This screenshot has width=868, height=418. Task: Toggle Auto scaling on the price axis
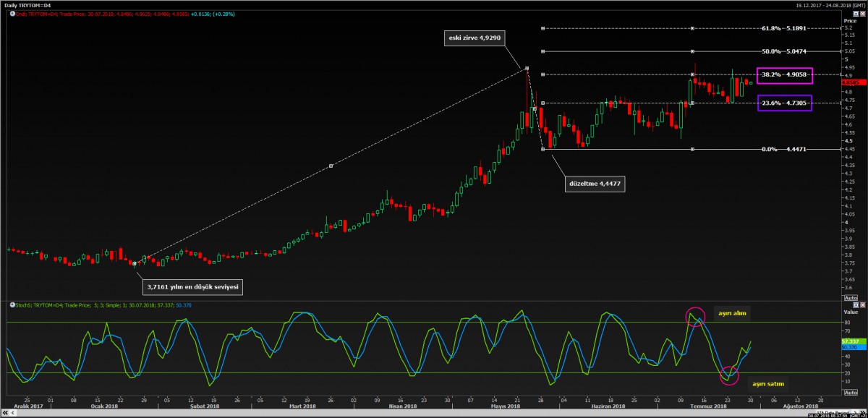(851, 298)
